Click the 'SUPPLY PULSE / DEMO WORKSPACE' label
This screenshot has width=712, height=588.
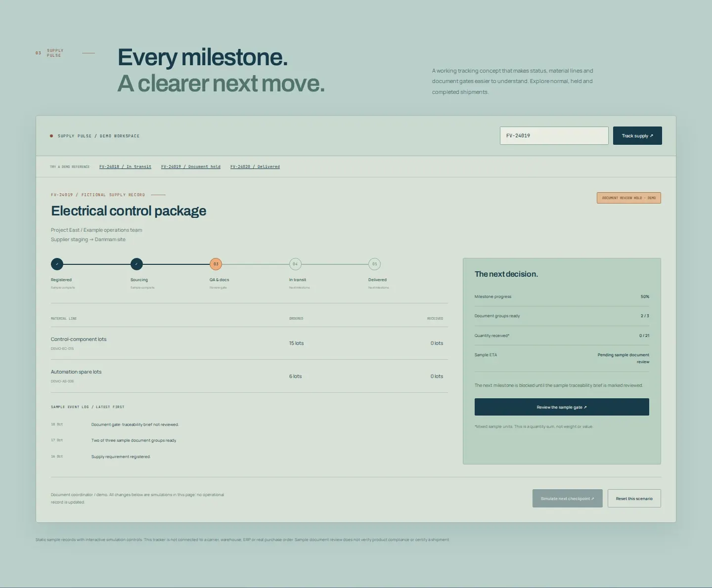coord(99,136)
